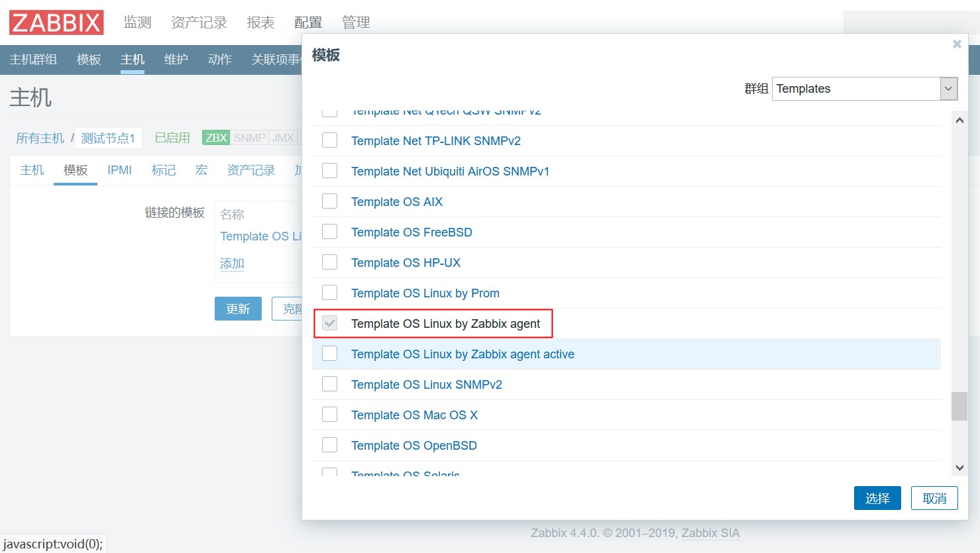Check Template OS AIX checkbox
Viewport: 980px width, 553px height.
point(329,201)
